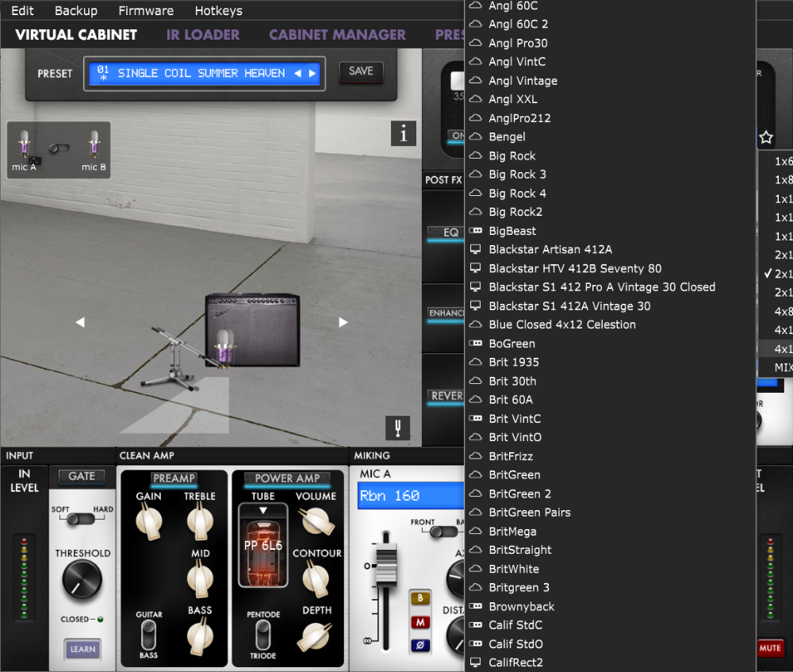Open the tuner fork icon

coord(397,428)
